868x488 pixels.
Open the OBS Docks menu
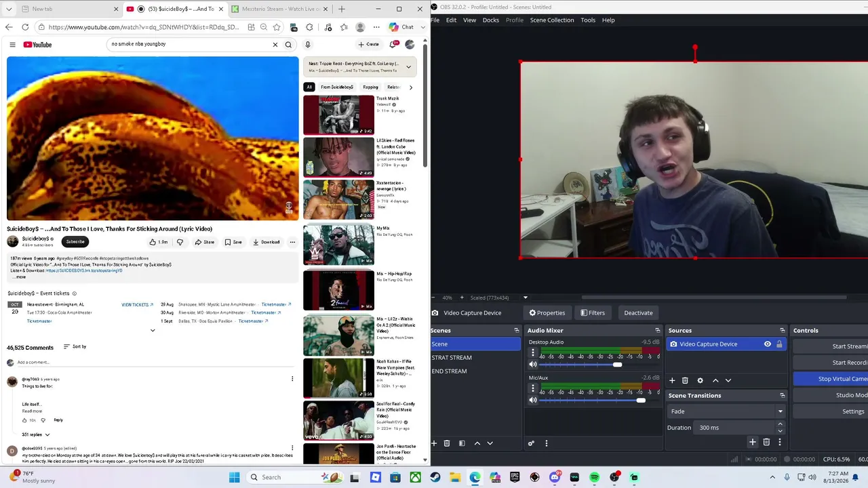coord(491,20)
